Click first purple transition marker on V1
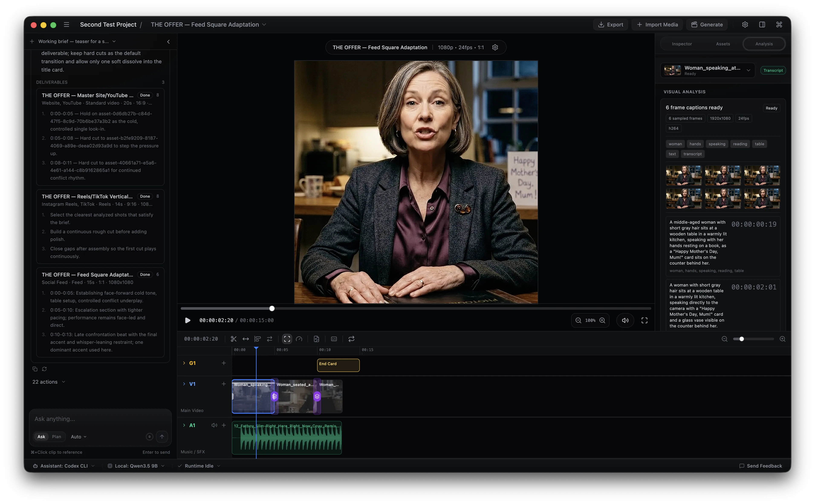Image resolution: width=815 pixels, height=504 pixels. 275,396
